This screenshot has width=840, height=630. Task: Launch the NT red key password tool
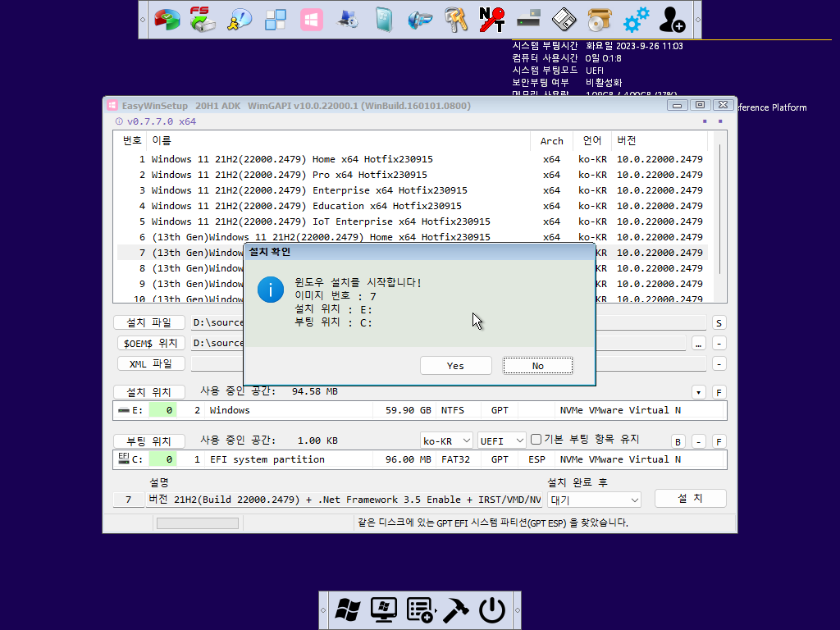492,20
